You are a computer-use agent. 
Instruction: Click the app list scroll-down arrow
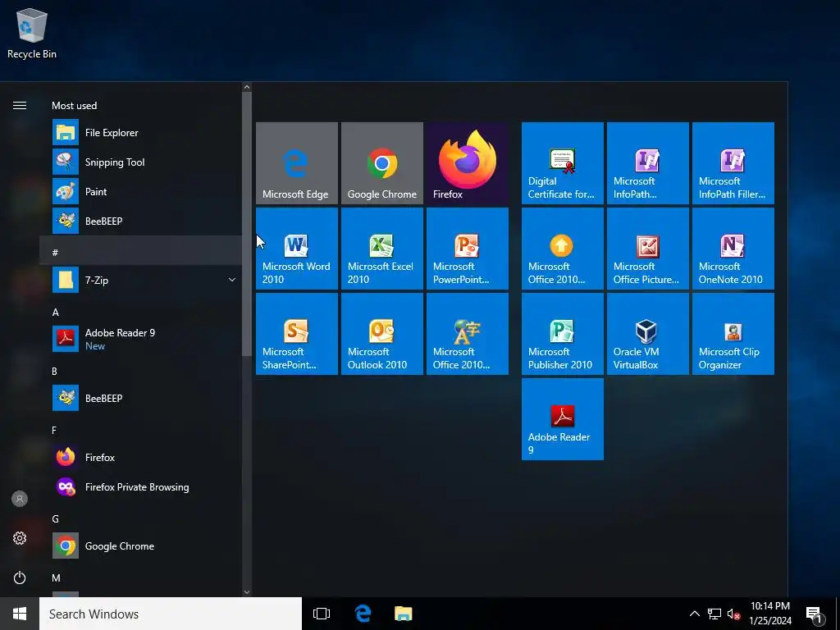(246, 592)
